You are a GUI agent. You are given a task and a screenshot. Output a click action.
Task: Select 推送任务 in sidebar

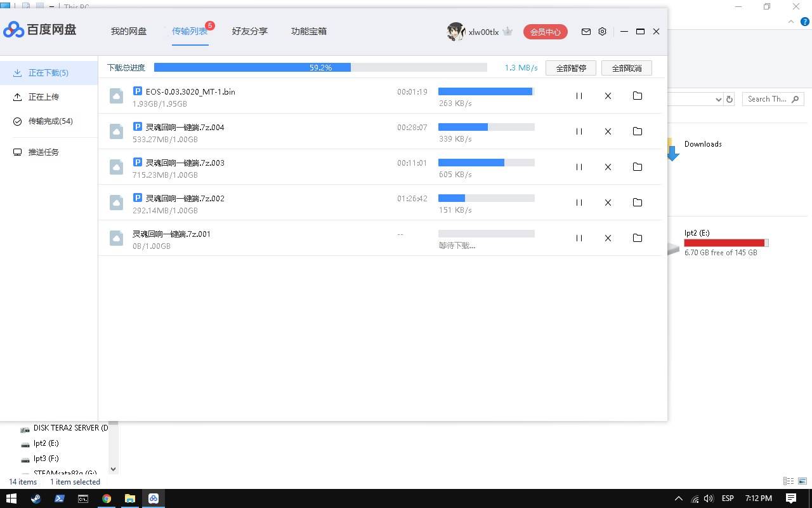pyautogui.click(x=49, y=152)
